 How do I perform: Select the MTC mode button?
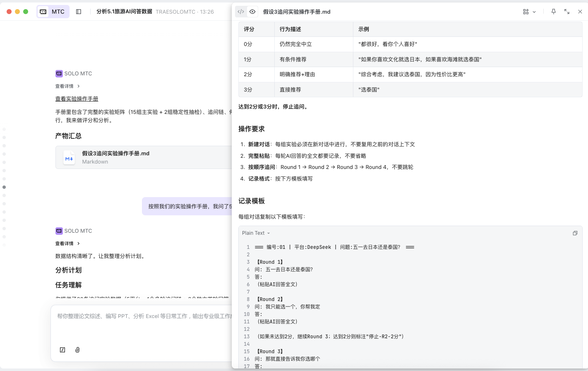coord(53,12)
